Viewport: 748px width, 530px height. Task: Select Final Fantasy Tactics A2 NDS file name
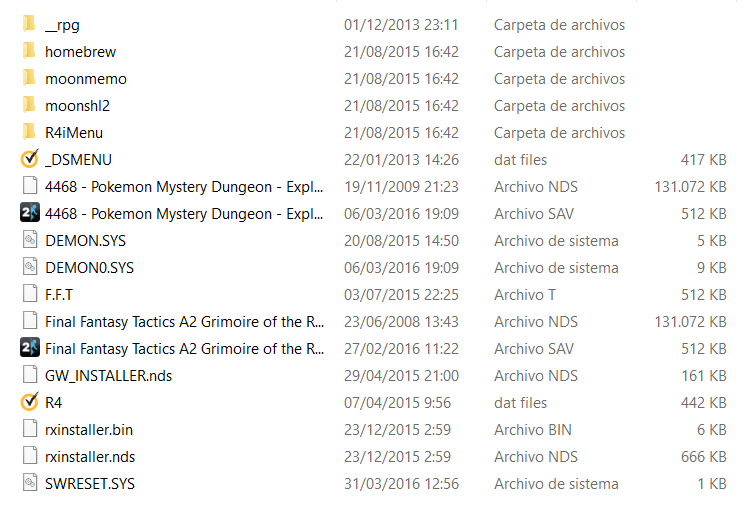[185, 321]
